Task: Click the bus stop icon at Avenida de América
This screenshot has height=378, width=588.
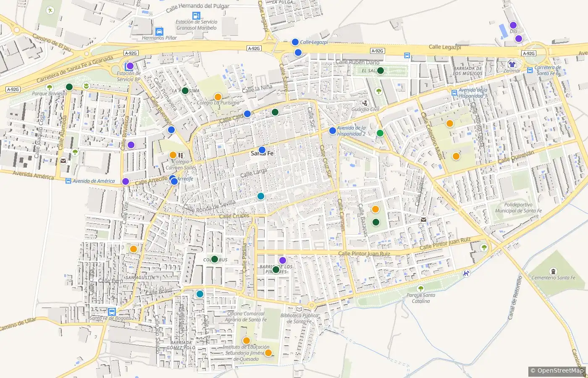Action: tap(68, 181)
